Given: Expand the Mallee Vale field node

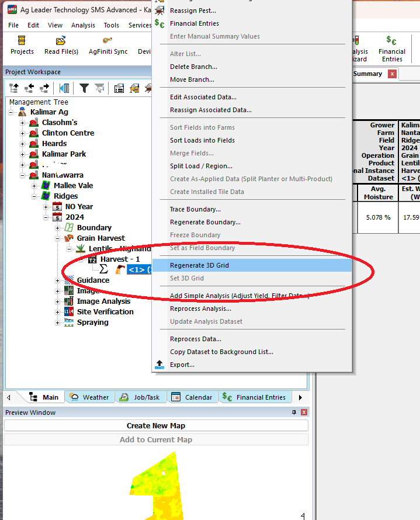Looking at the screenshot, I should (x=34, y=186).
